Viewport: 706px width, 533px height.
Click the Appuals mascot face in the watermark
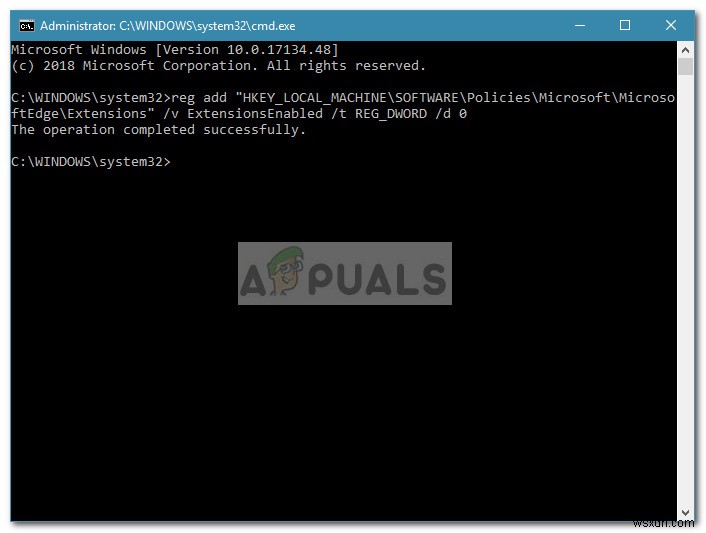click(285, 271)
